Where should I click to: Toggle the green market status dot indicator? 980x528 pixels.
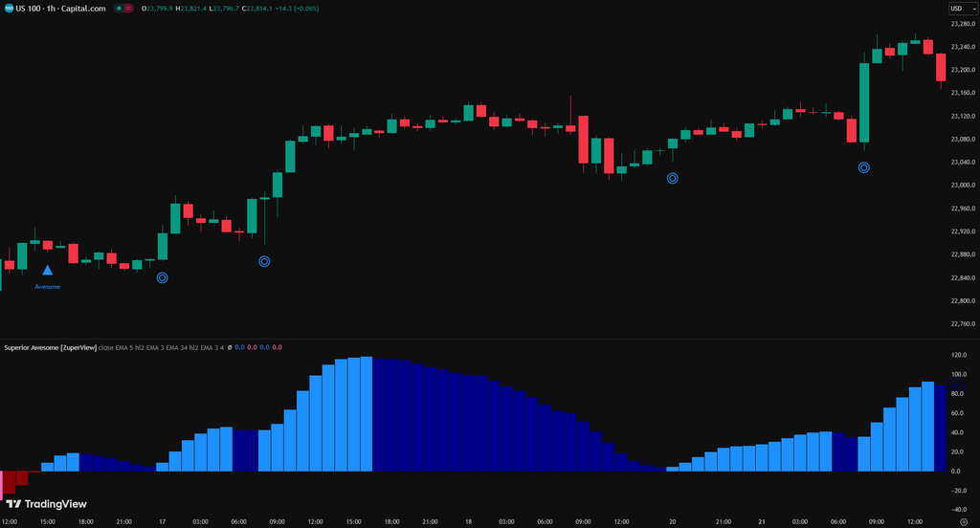tap(119, 9)
